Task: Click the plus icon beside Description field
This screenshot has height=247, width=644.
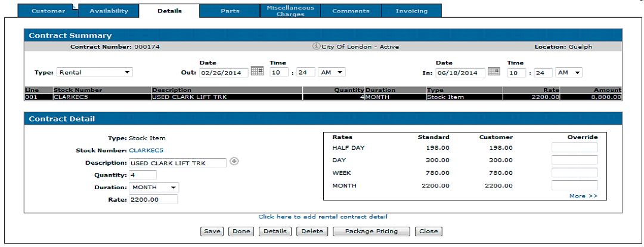Action: pyautogui.click(x=234, y=162)
